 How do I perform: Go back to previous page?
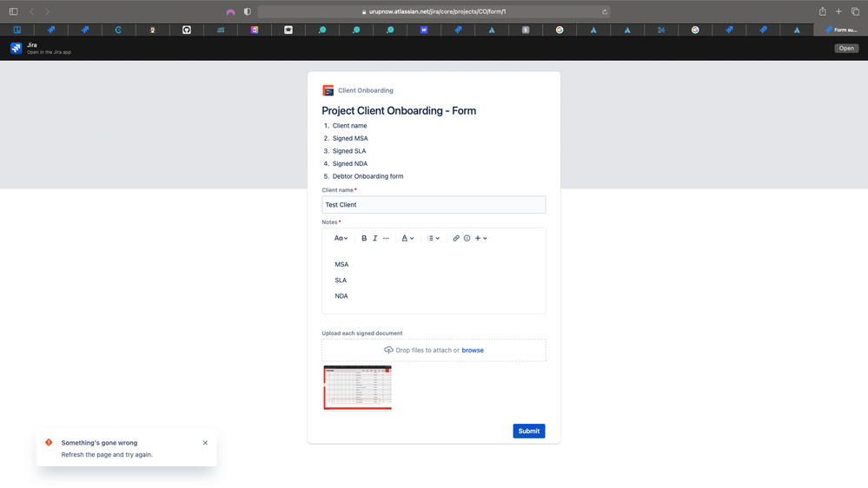click(x=32, y=11)
